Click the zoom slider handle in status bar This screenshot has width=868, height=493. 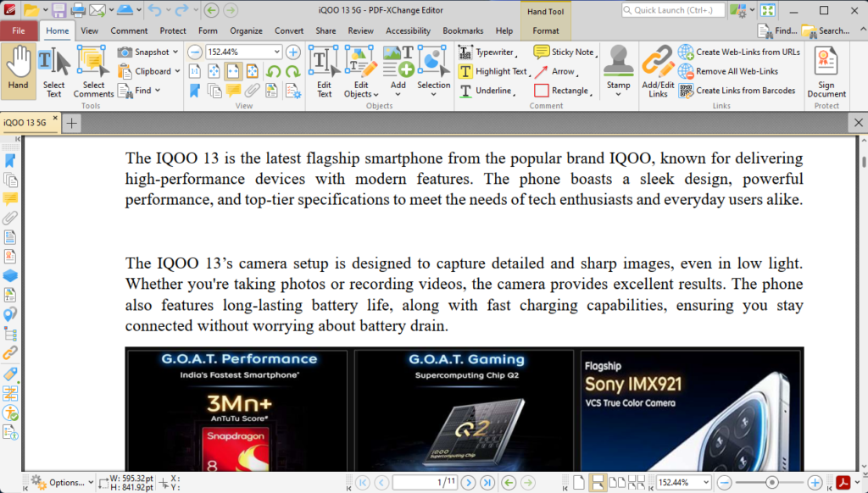771,483
